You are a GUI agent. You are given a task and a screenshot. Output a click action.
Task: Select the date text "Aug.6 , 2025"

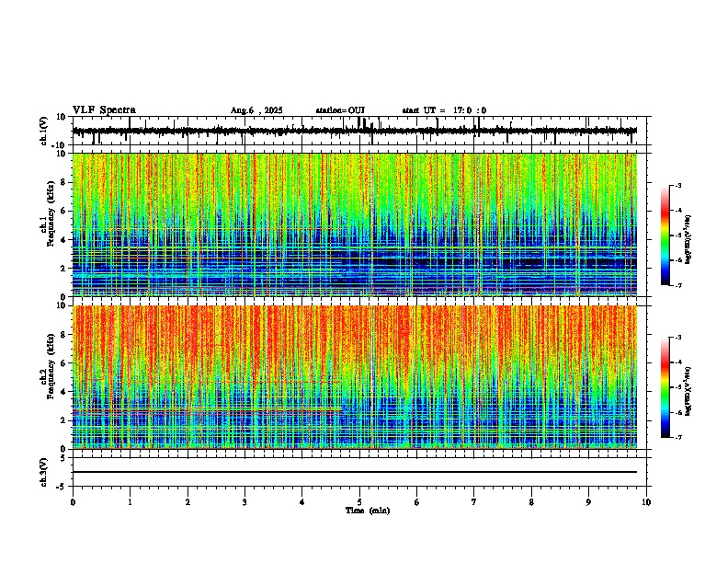click(x=256, y=110)
